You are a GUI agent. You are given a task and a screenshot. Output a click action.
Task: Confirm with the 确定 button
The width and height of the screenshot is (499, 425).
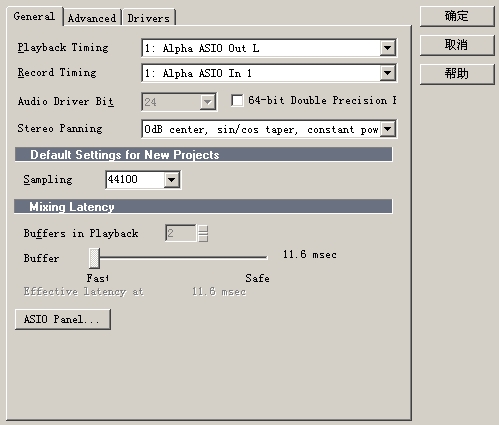pos(457,16)
